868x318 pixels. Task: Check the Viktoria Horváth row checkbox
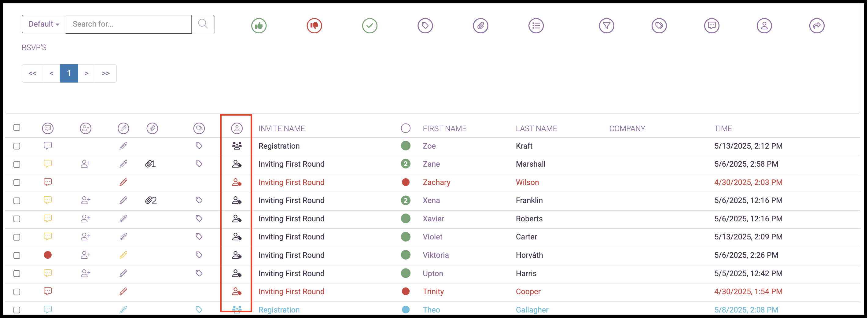17,255
